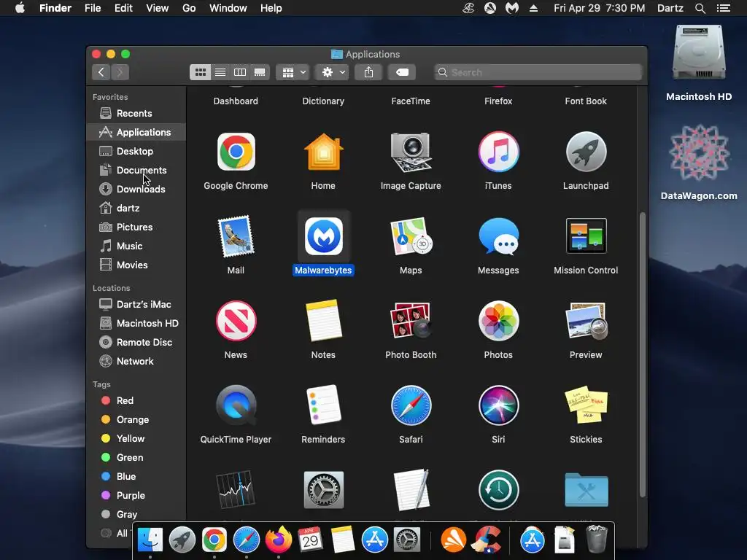Screen dimensions: 747x560
Task: Click the Malwarebytes app icon
Action: [323, 237]
